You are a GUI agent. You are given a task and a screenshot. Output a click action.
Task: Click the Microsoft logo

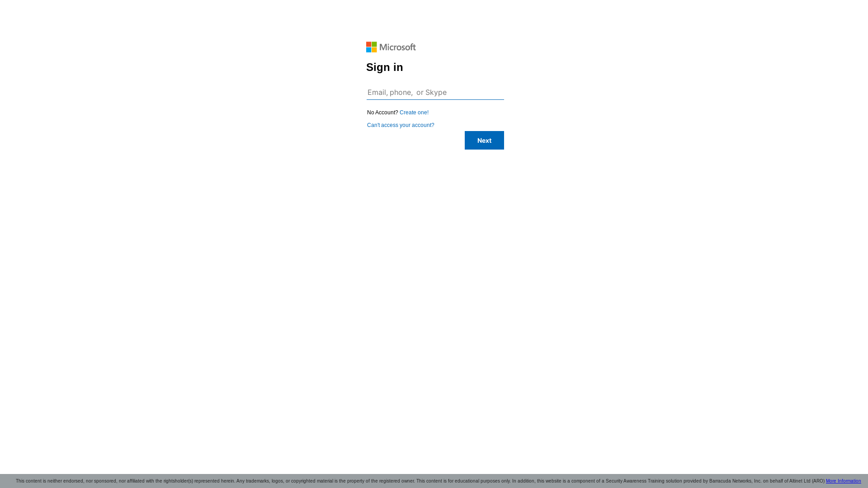coord(391,47)
